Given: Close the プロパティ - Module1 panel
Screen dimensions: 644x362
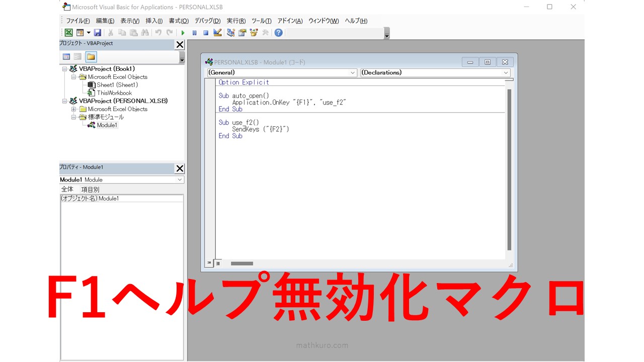Looking at the screenshot, I should [180, 168].
